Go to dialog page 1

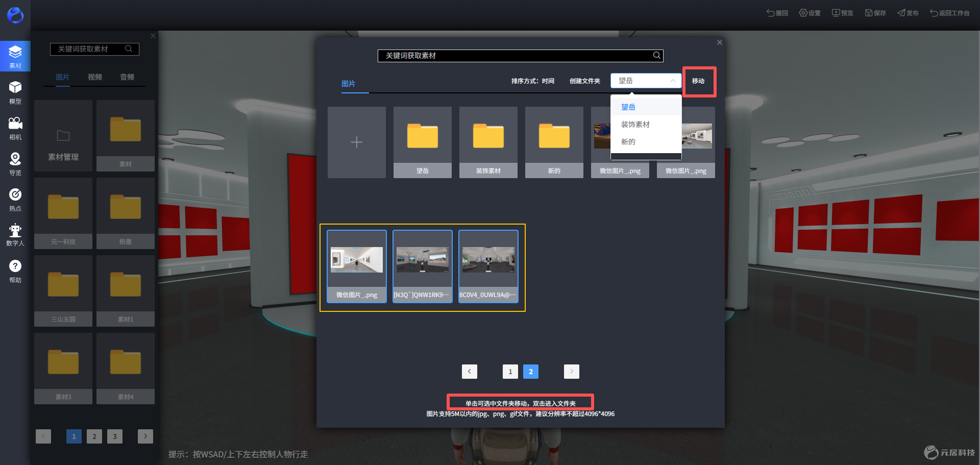click(x=510, y=372)
